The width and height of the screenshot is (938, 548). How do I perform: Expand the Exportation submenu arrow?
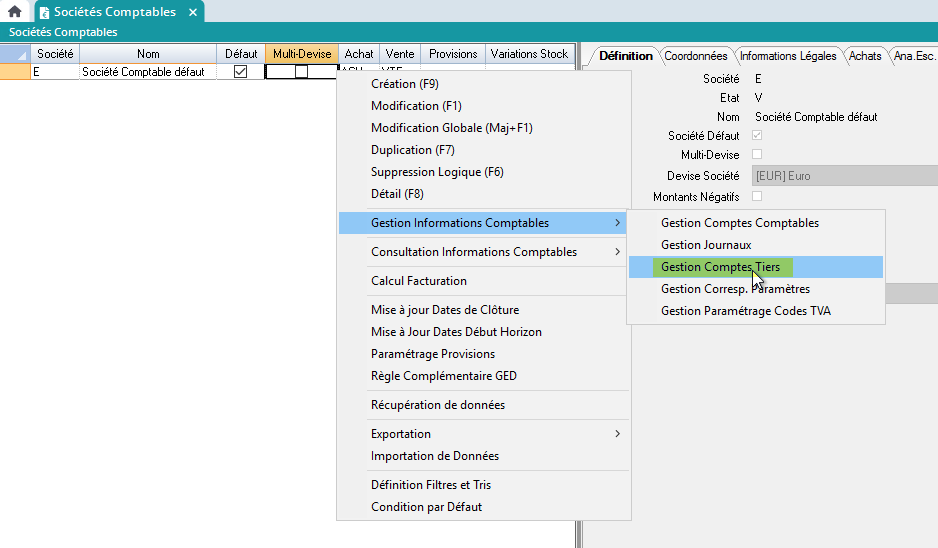point(617,434)
